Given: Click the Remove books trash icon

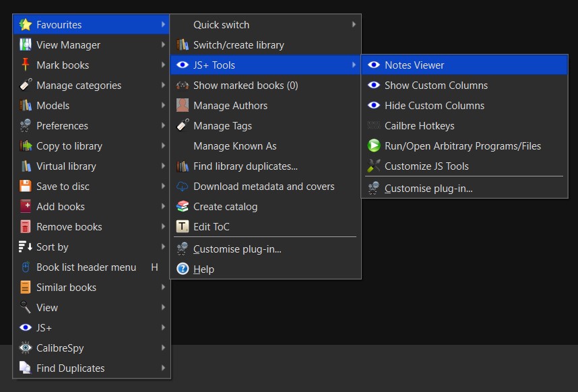Looking at the screenshot, I should point(26,227).
